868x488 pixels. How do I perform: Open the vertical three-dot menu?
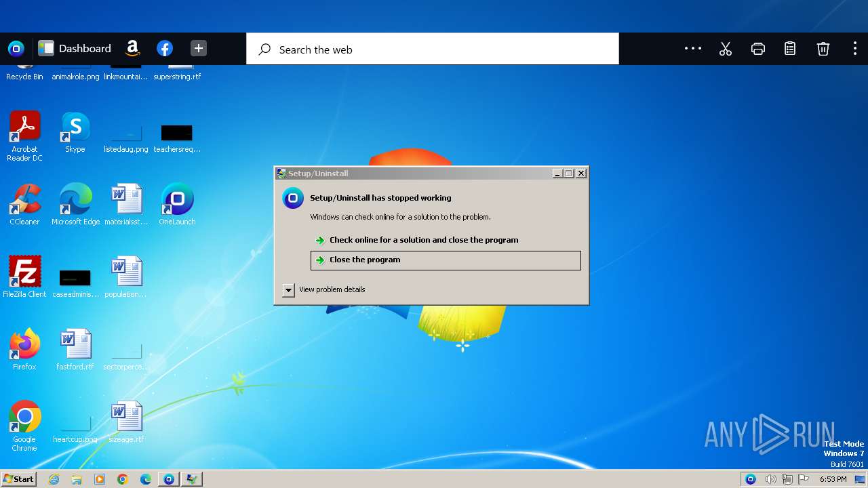click(854, 49)
